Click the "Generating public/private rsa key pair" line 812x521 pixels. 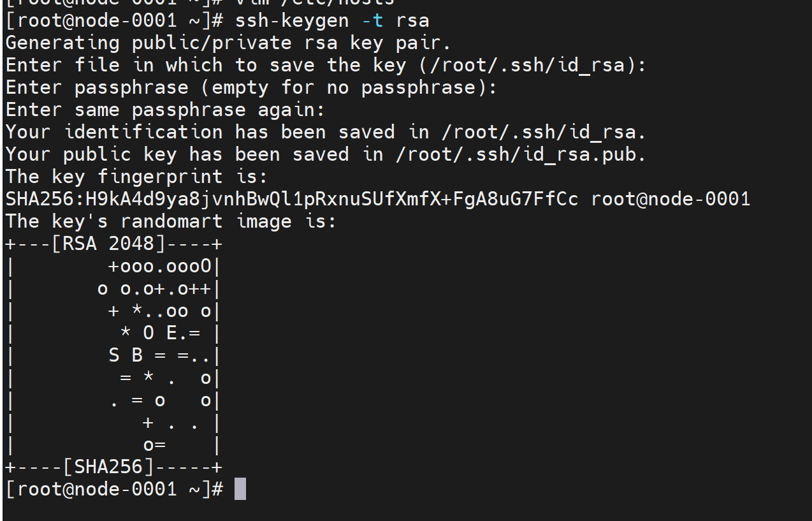click(228, 43)
